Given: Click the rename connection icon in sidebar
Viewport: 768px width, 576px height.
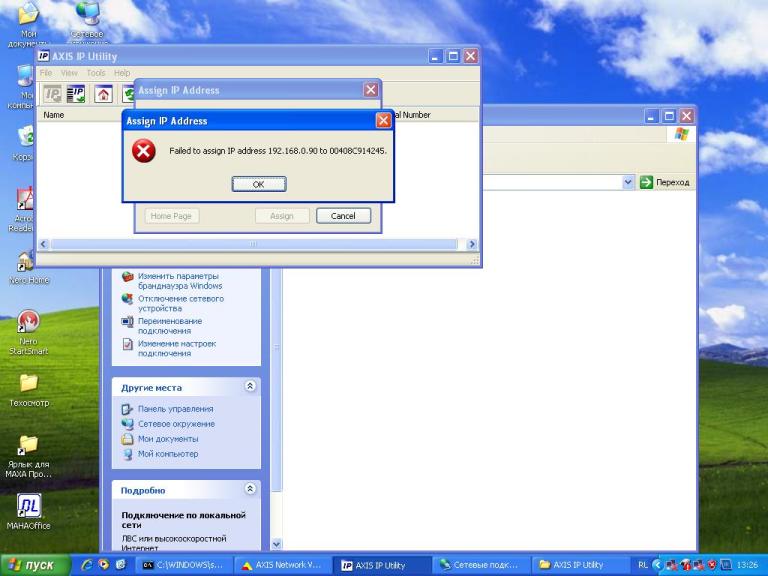Looking at the screenshot, I should tap(127, 322).
